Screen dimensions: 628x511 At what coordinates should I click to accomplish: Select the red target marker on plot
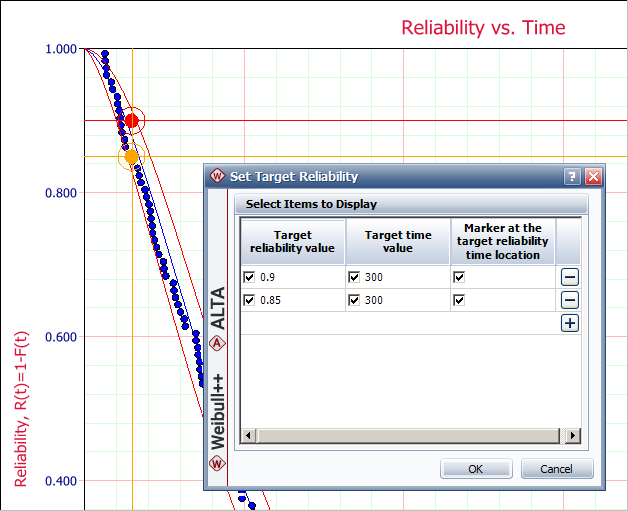132,120
